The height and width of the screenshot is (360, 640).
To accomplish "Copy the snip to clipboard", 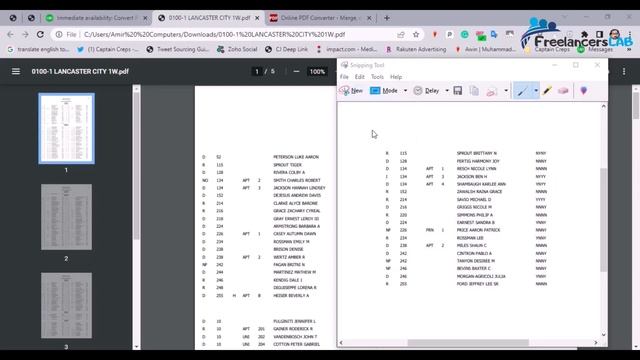I will (474, 91).
